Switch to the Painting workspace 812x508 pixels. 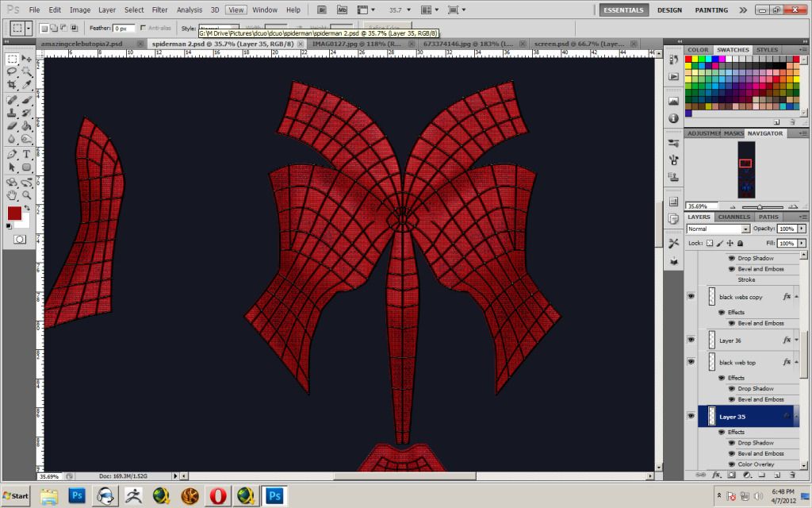(x=711, y=10)
